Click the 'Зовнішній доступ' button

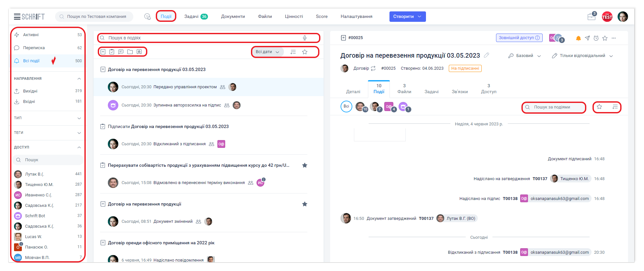[x=519, y=38]
